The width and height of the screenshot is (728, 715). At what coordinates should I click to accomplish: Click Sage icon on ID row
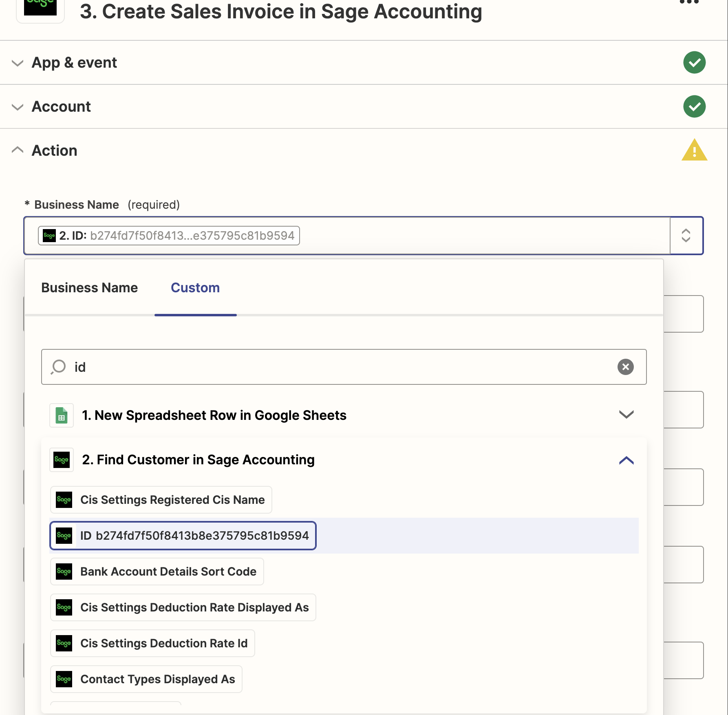click(64, 536)
